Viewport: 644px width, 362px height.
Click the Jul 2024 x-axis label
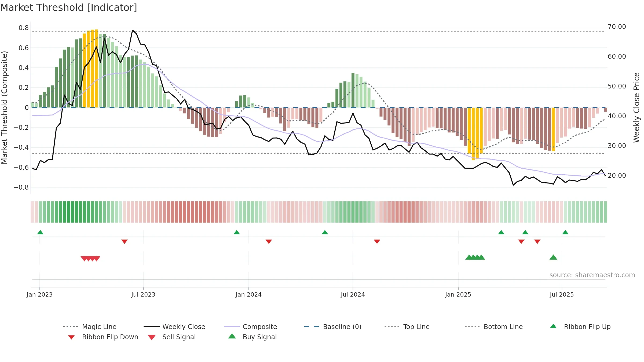click(353, 294)
